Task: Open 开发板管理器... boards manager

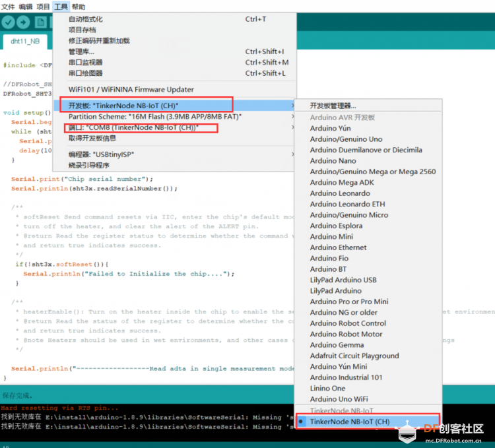Action: pos(368,106)
